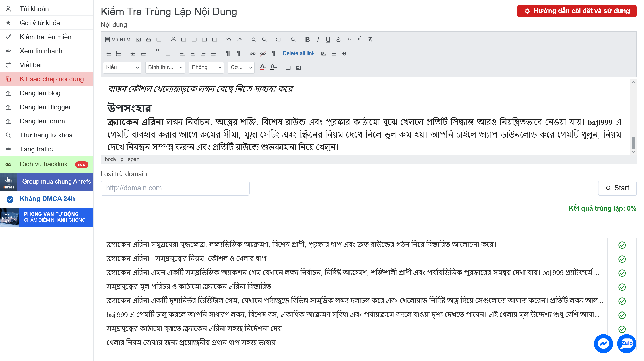Open the Kháng DMCA 24h link
Screen dimensions: 644x361
(46, 199)
